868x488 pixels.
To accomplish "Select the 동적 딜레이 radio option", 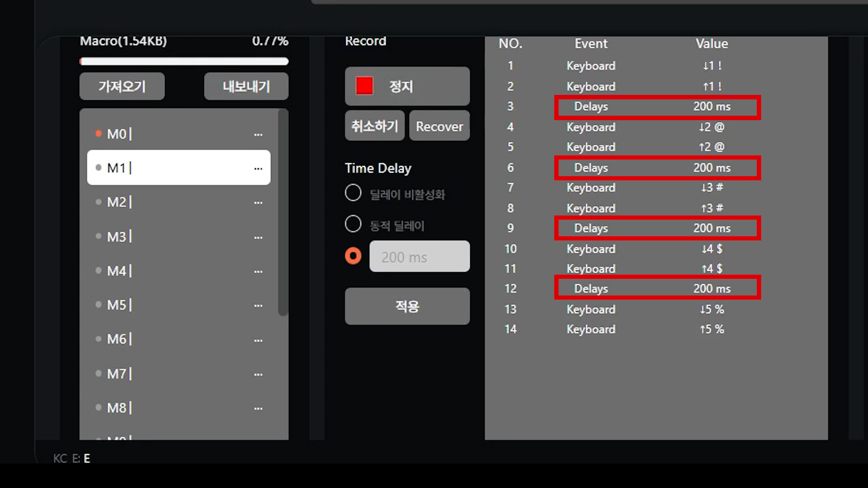I will (x=353, y=224).
